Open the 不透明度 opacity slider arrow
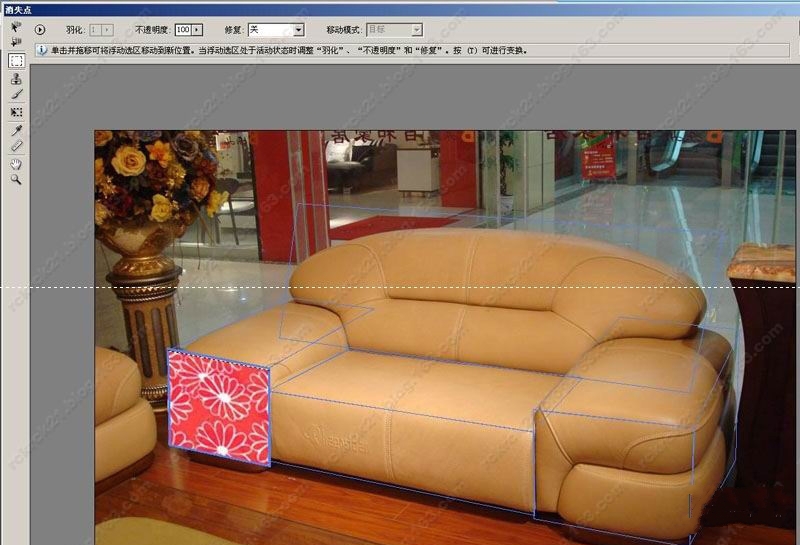Image resolution: width=800 pixels, height=545 pixels. pos(197,30)
